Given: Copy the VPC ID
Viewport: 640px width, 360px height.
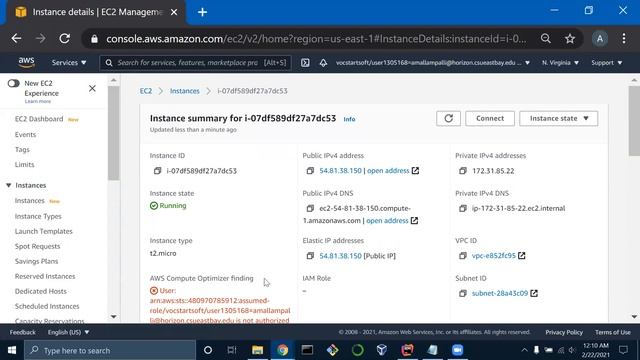Looking at the screenshot, I should [462, 256].
